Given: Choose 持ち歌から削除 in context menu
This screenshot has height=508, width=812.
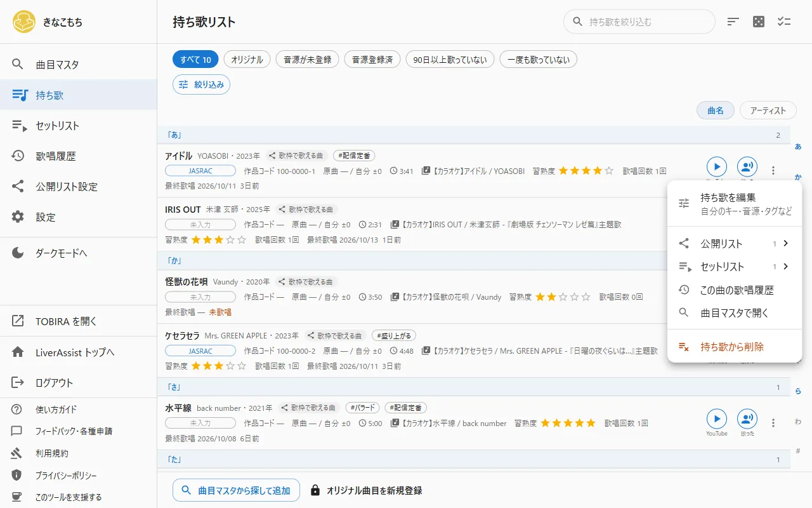Looking at the screenshot, I should (735, 347).
